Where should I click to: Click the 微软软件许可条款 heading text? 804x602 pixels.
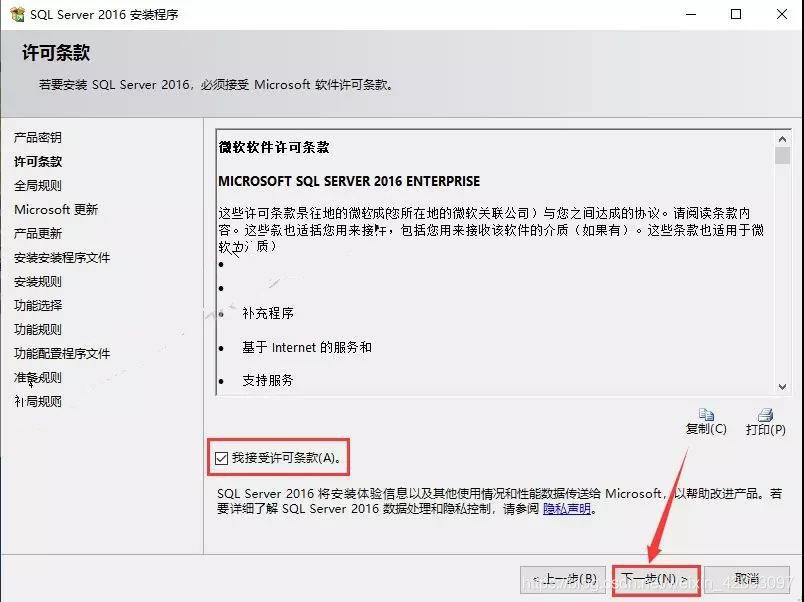coord(274,148)
